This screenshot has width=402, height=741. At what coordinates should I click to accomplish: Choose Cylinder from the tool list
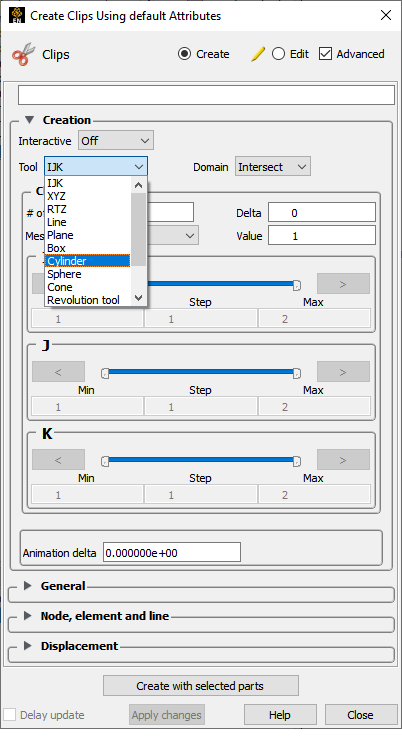click(x=87, y=261)
